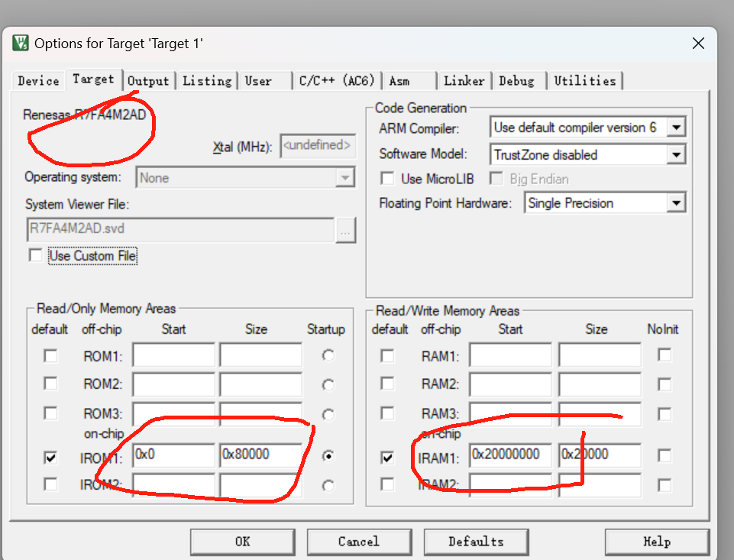This screenshot has height=560, width=734.
Task: Click the Keil uVision icon in title bar
Action: (21, 43)
